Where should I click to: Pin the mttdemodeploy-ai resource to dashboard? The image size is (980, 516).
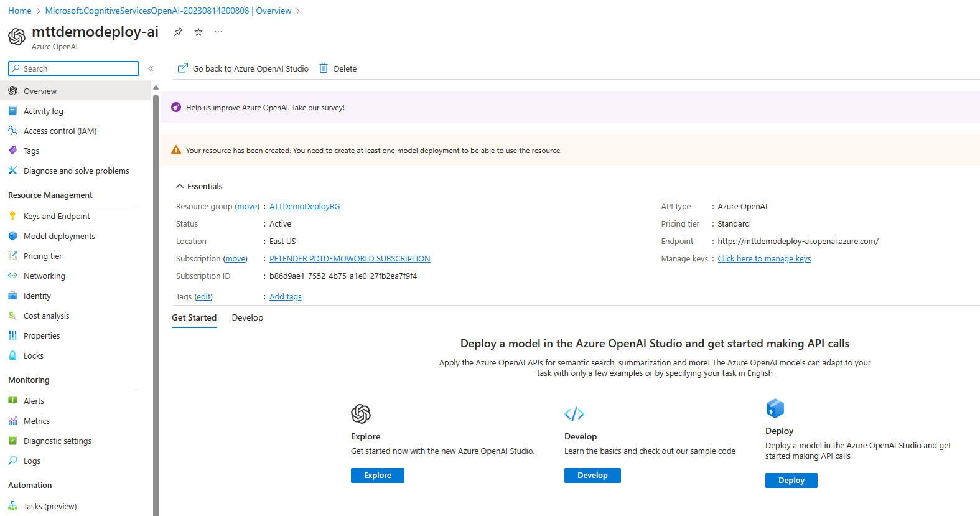(179, 32)
